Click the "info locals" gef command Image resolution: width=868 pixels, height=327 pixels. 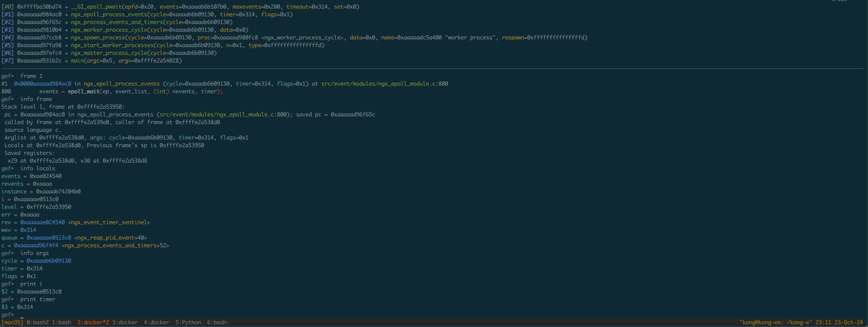click(37, 168)
